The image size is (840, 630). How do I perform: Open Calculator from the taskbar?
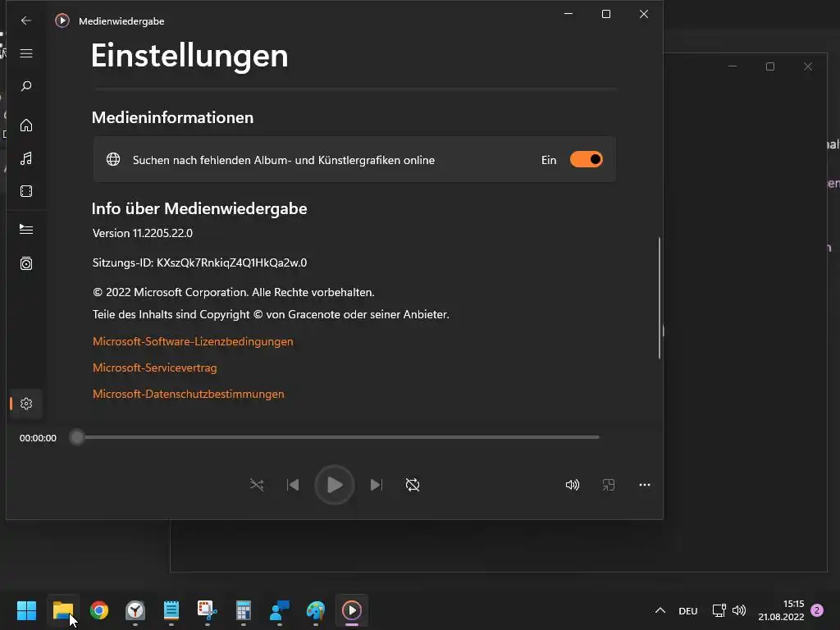243,610
